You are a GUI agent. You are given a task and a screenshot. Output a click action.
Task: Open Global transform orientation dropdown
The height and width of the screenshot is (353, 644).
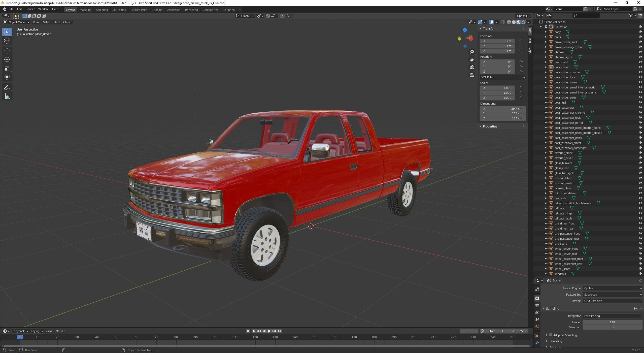[x=245, y=16]
